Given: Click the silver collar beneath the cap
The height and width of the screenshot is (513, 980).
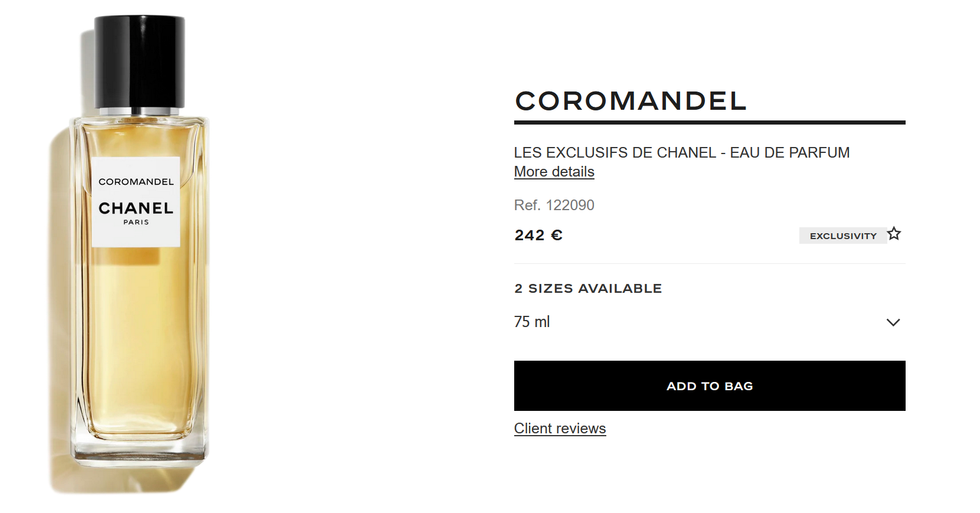Looking at the screenshot, I should coord(139,112).
